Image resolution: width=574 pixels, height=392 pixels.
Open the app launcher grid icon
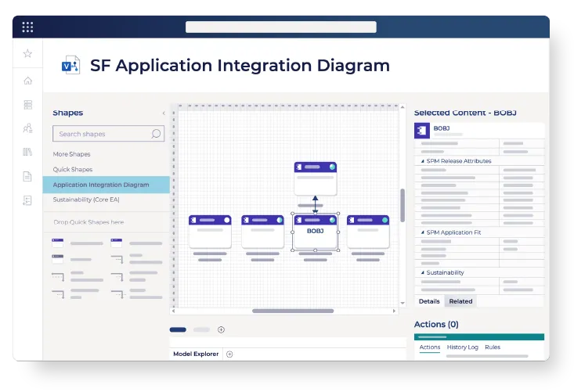pyautogui.click(x=27, y=27)
